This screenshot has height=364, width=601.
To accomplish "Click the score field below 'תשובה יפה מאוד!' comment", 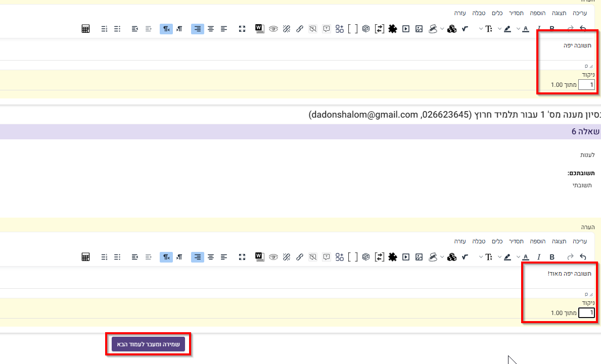I will point(586,313).
